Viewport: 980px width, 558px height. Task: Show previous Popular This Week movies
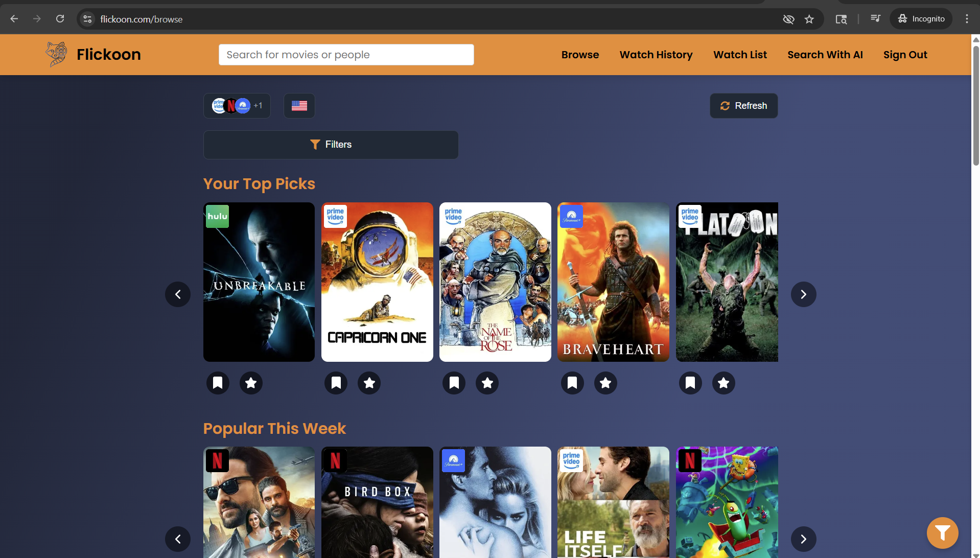[x=178, y=539]
